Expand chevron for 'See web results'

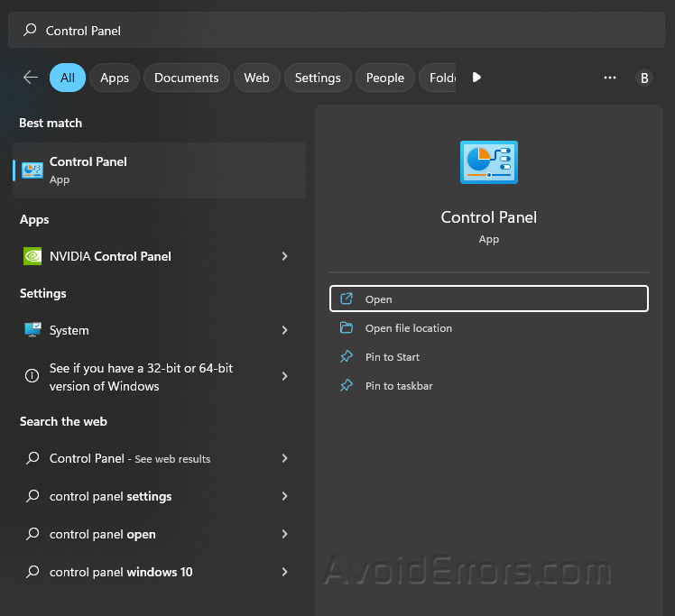[284, 458]
